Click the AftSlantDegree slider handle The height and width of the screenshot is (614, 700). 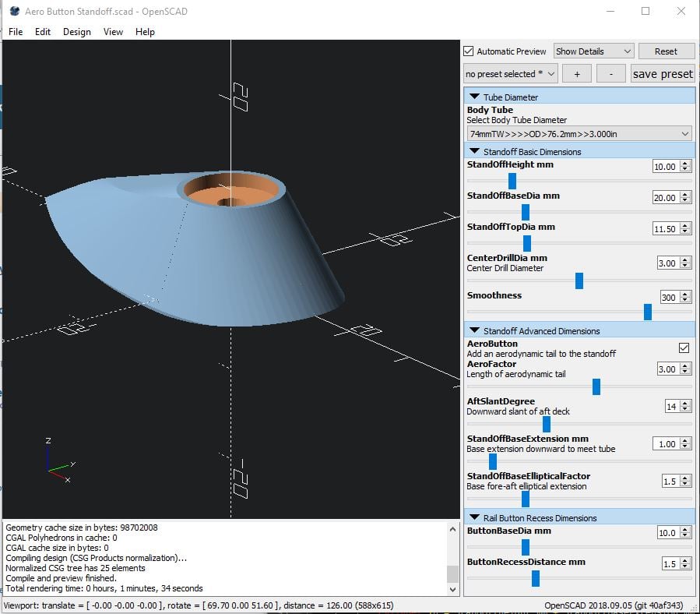pos(547,424)
